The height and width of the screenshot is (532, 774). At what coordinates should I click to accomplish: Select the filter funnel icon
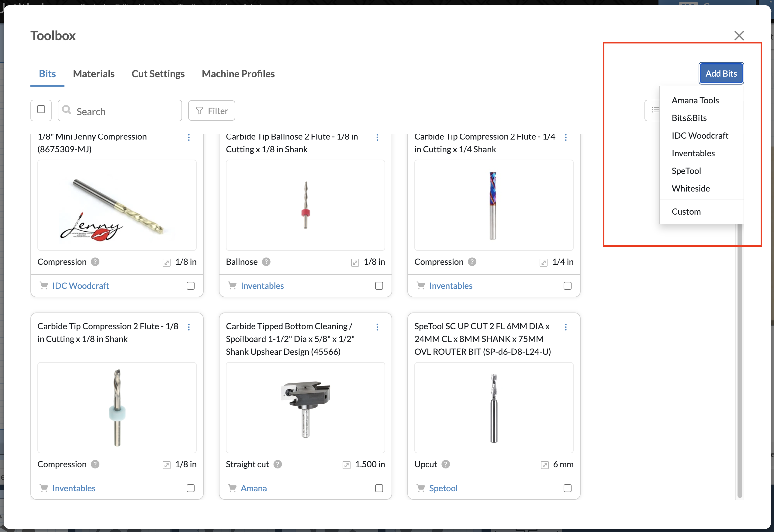(x=199, y=110)
